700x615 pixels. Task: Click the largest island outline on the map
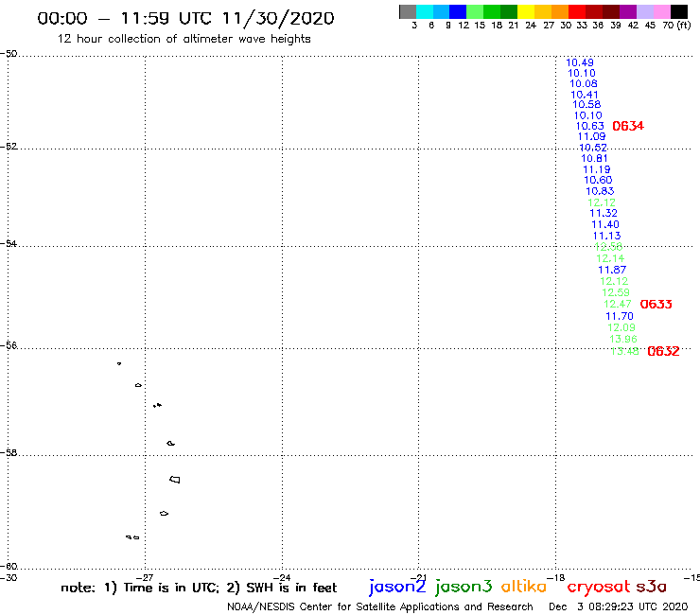coord(175,480)
